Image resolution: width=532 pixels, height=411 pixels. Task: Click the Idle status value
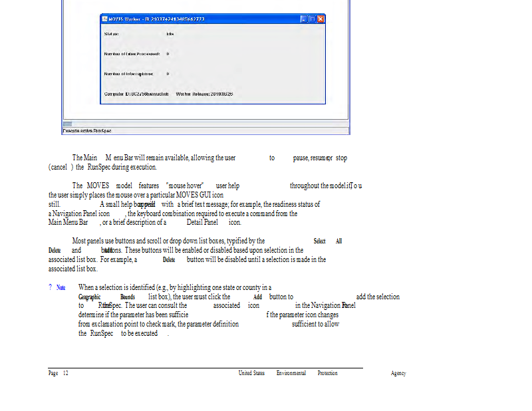tap(170, 33)
